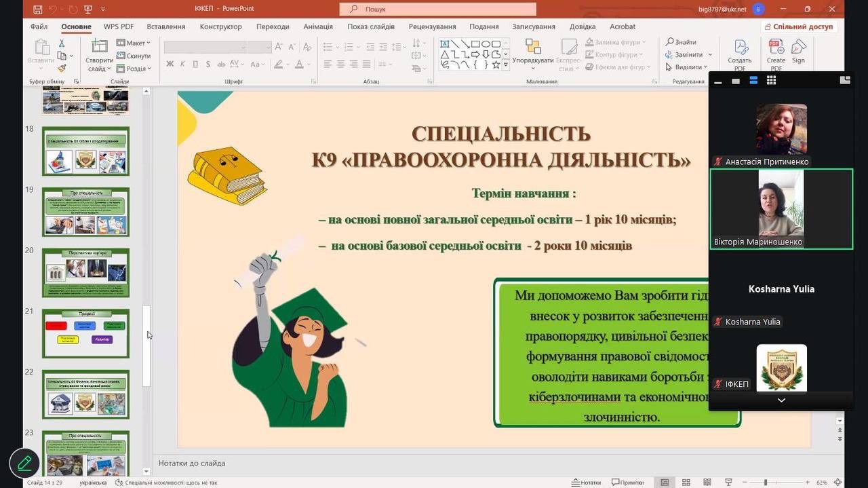Toggle strikethrough formatting
868x488 pixels.
point(222,64)
